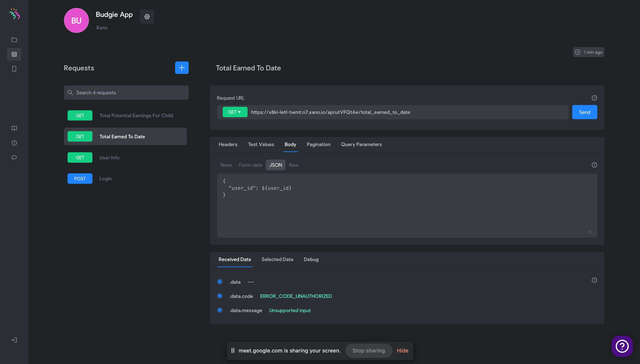Choose Raw body type
Image resolution: width=640 pixels, height=364 pixels.
coord(293,165)
